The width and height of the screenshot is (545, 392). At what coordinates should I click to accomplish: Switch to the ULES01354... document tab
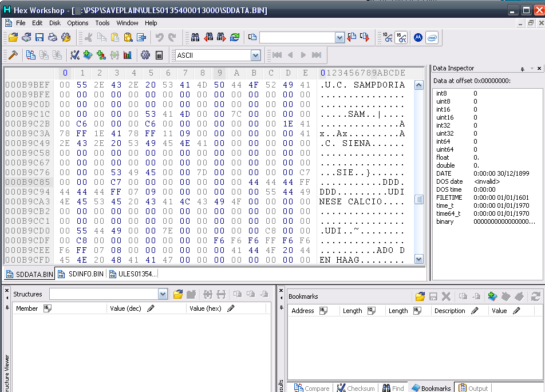133,274
